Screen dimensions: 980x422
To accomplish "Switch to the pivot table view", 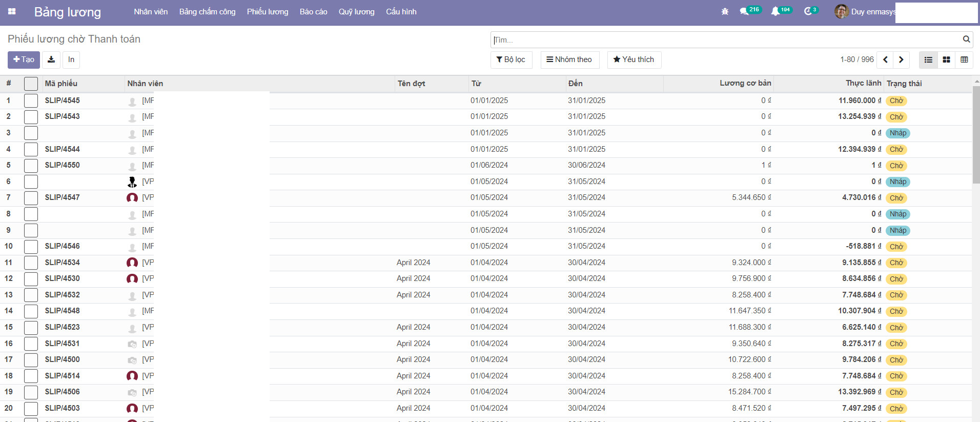I will (x=964, y=59).
